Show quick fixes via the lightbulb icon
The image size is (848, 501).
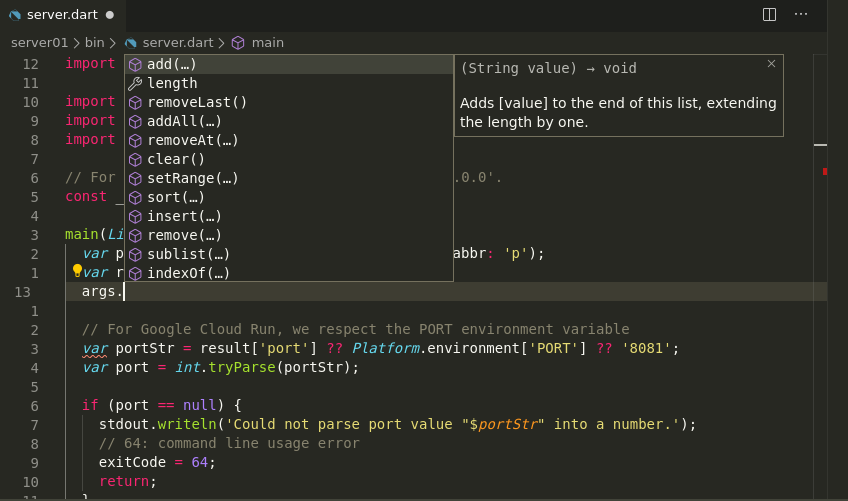(x=77, y=270)
